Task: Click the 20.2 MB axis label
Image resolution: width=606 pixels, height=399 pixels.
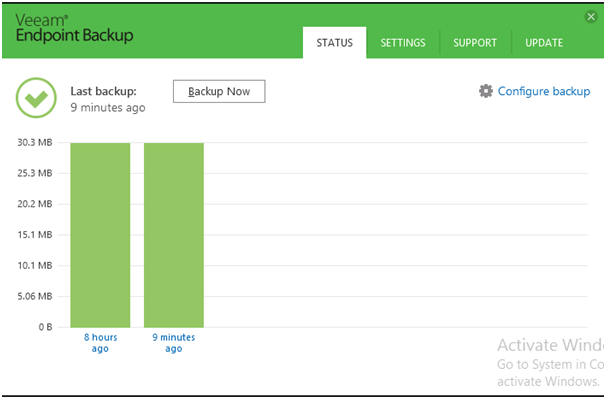Action: (x=34, y=204)
